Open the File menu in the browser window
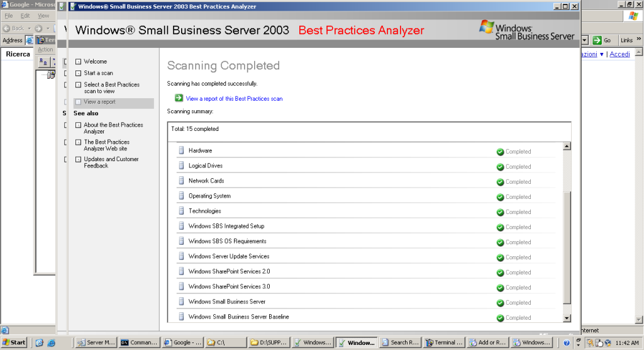This screenshot has width=644, height=350. pyautogui.click(x=9, y=16)
